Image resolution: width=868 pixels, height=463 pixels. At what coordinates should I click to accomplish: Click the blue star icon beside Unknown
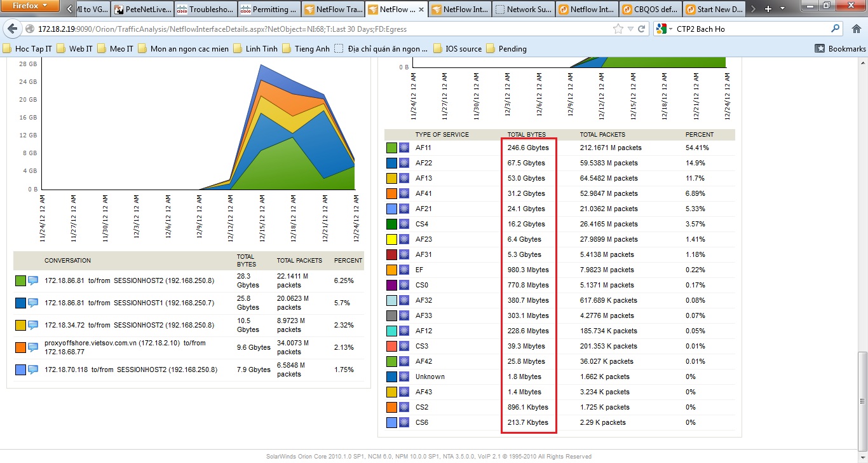(403, 377)
